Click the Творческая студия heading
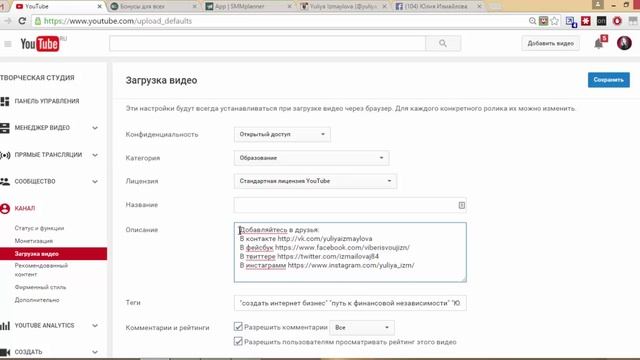 [x=37, y=78]
